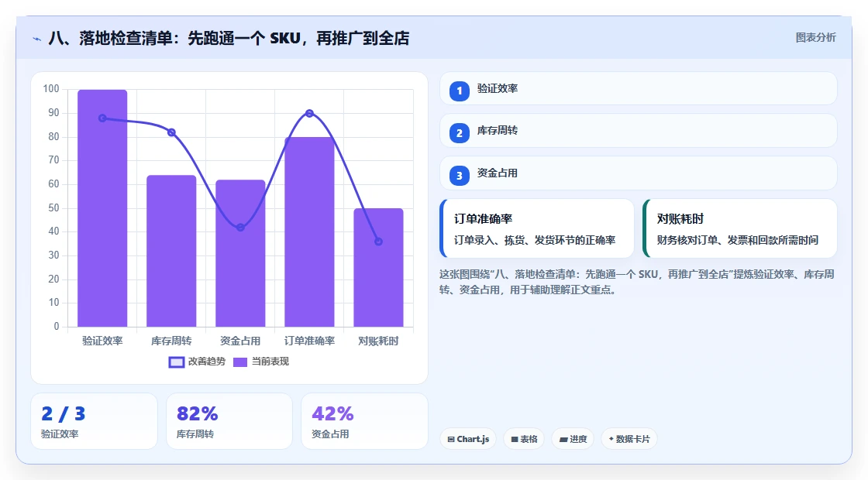The width and height of the screenshot is (868, 480).
Task: Click the 库存周转 bar in the chart
Action: pyautogui.click(x=171, y=251)
